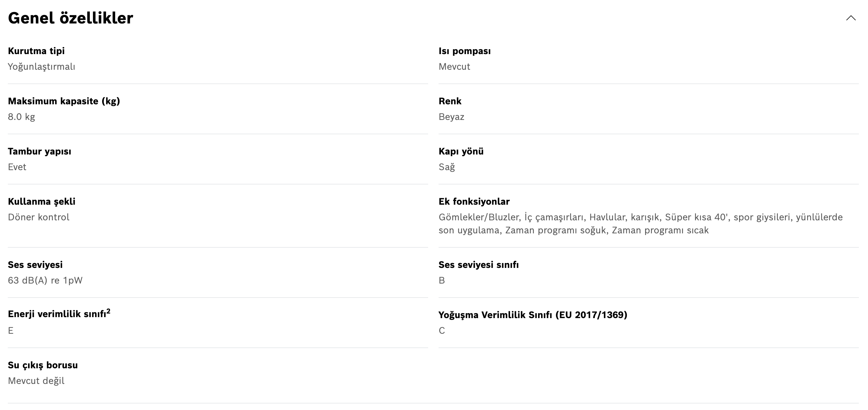Select the 8.0 kg capacity value

point(21,117)
